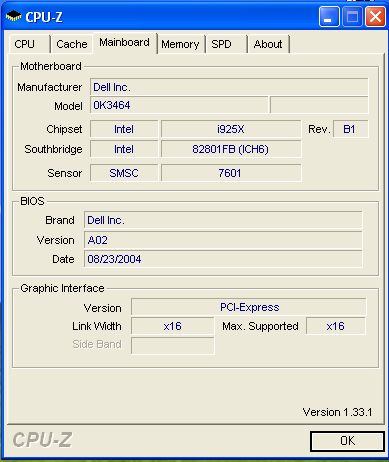Click the Sensor label
The height and width of the screenshot is (462, 389).
pyautogui.click(x=64, y=173)
